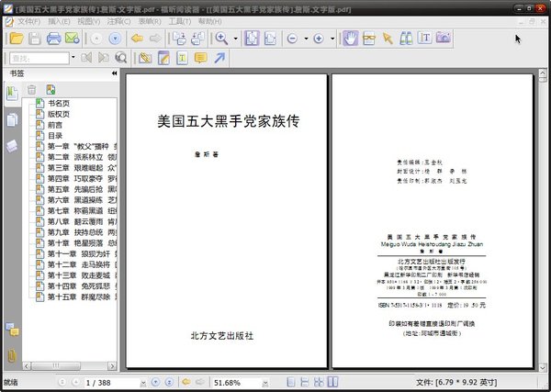Viewport: 551px width, 392px height.
Task: Click the fit width icon
Action: 270,38
